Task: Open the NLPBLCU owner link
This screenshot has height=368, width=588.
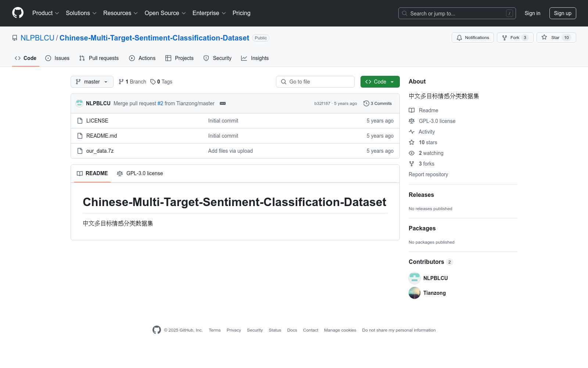Action: 37,38
